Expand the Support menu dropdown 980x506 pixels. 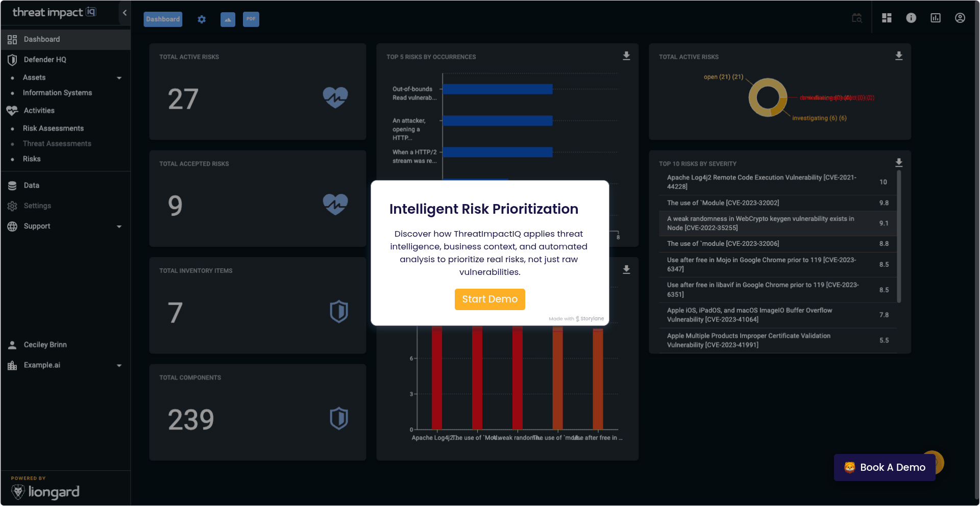119,226
